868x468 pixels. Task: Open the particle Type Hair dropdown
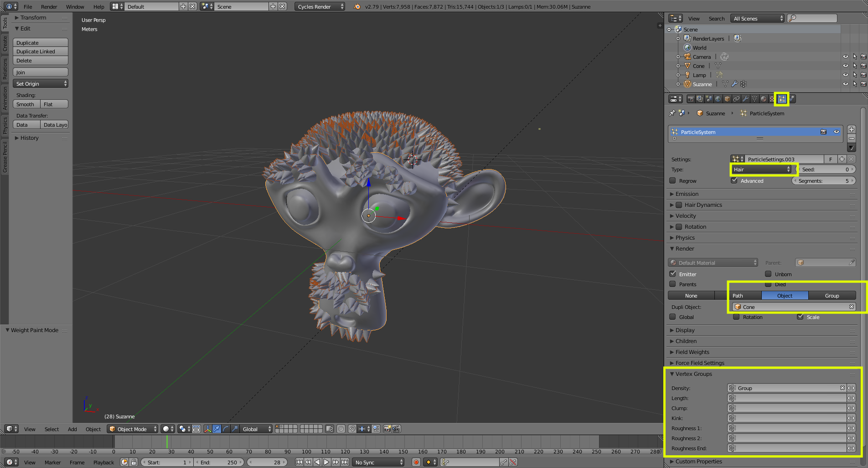click(761, 169)
